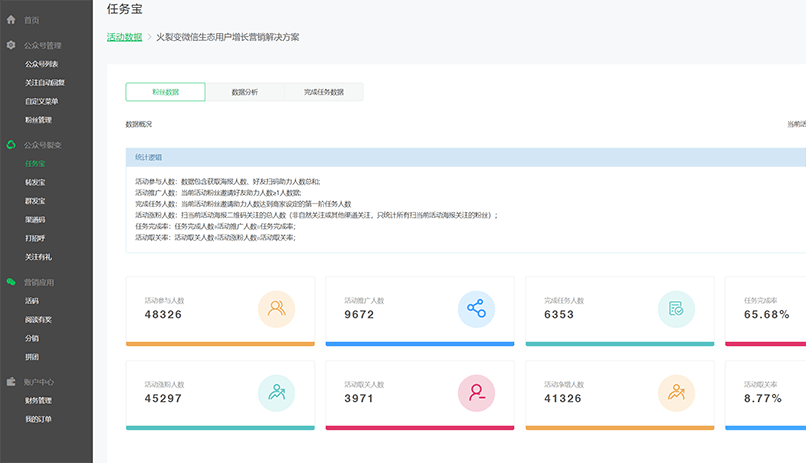This screenshot has width=806, height=463.
Task: Click the 数据概况 label
Action: (139, 124)
